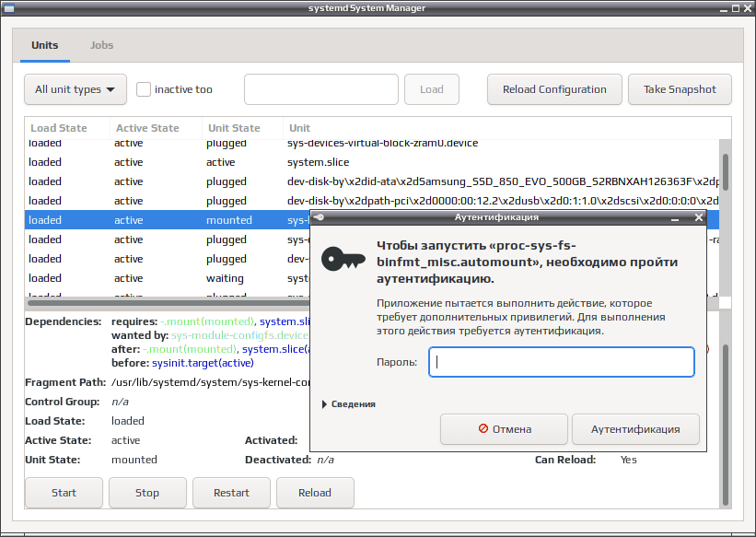
Task: Open the sys-module-configfs.device dependency link
Action: [239, 335]
